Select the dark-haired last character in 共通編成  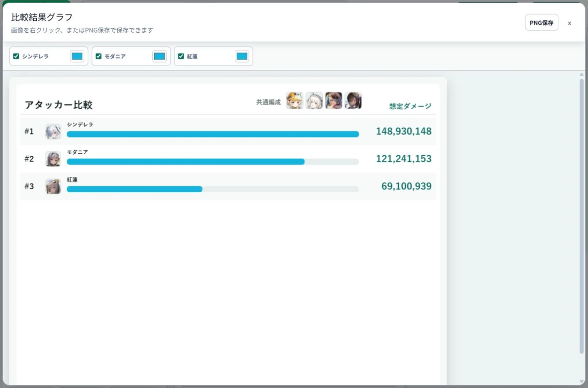[353, 101]
